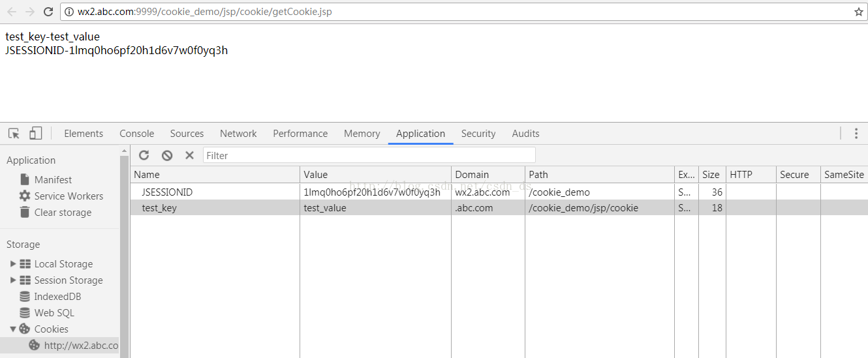This screenshot has width=868, height=358.
Task: Switch to the Console tab
Action: point(137,133)
